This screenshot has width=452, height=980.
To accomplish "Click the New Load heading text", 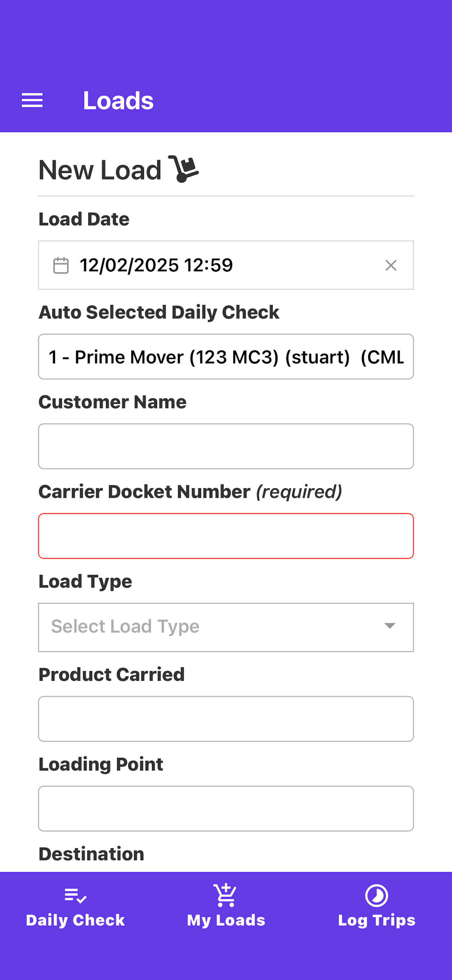I will click(100, 170).
